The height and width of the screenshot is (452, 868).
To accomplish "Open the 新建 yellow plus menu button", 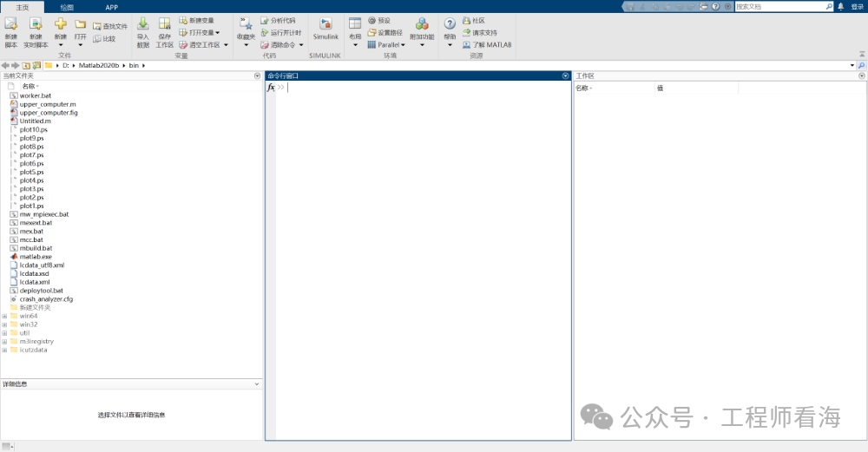I will tap(61, 32).
